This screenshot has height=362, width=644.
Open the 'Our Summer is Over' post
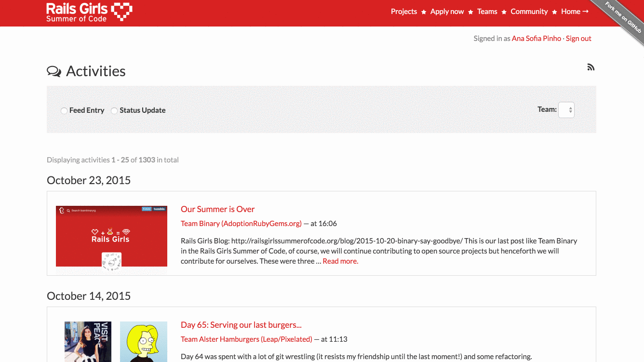tap(217, 209)
